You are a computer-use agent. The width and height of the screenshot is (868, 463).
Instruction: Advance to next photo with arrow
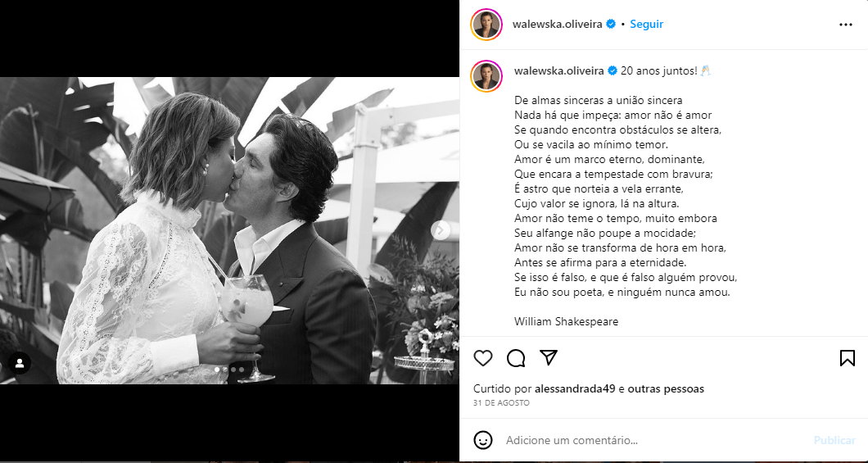point(441,230)
